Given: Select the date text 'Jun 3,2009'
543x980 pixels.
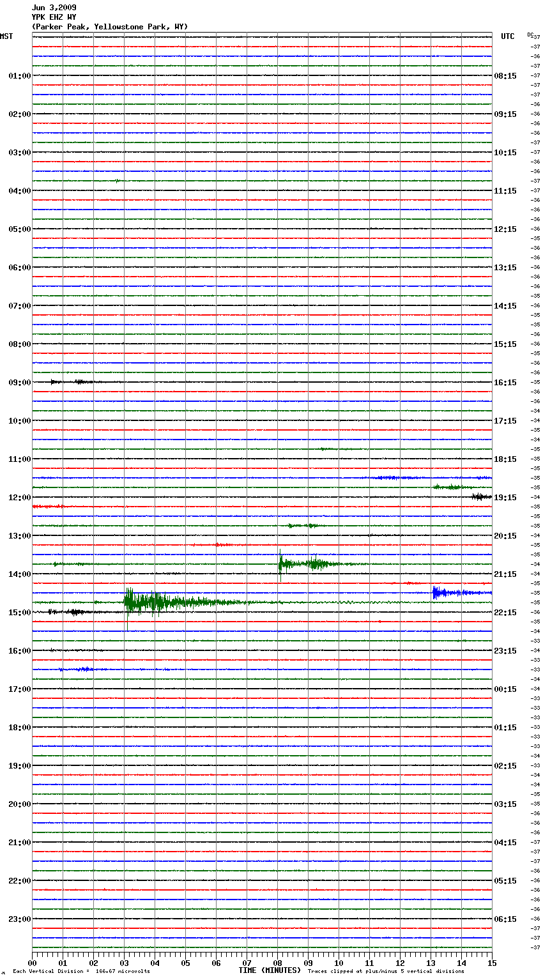Looking at the screenshot, I should tap(54, 8).
